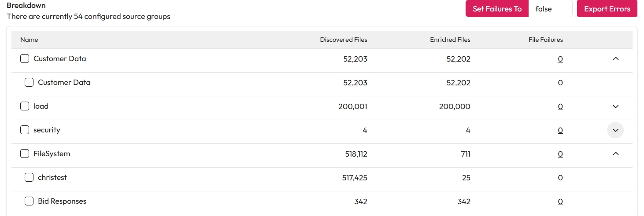Viewport: 644px width, 216px height.
Task: Collapse the Customer Data group chevron
Action: [615, 59]
